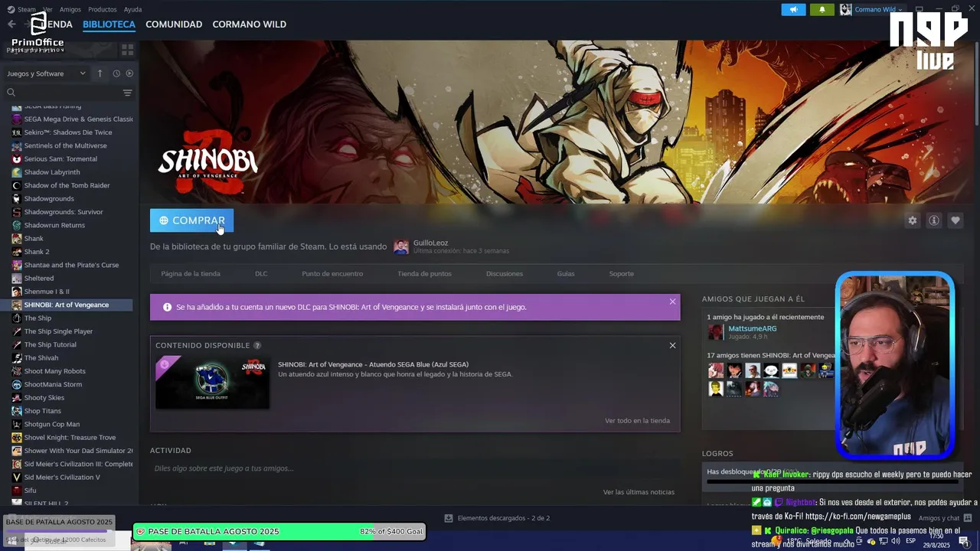Viewport: 980px width, 551px height.
Task: Open the Tienda de puntos tab
Action: point(424,273)
